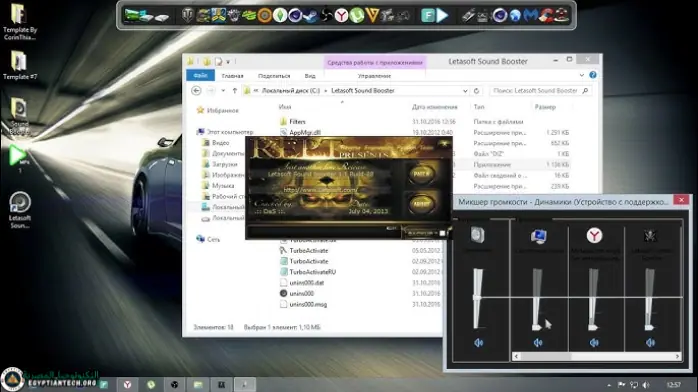Select the Filters folder in file list
Screen dimensions: 698x392
point(297,122)
